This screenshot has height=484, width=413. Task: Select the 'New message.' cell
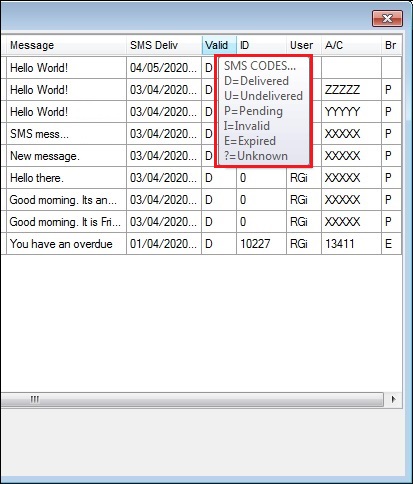pyautogui.click(x=66, y=156)
